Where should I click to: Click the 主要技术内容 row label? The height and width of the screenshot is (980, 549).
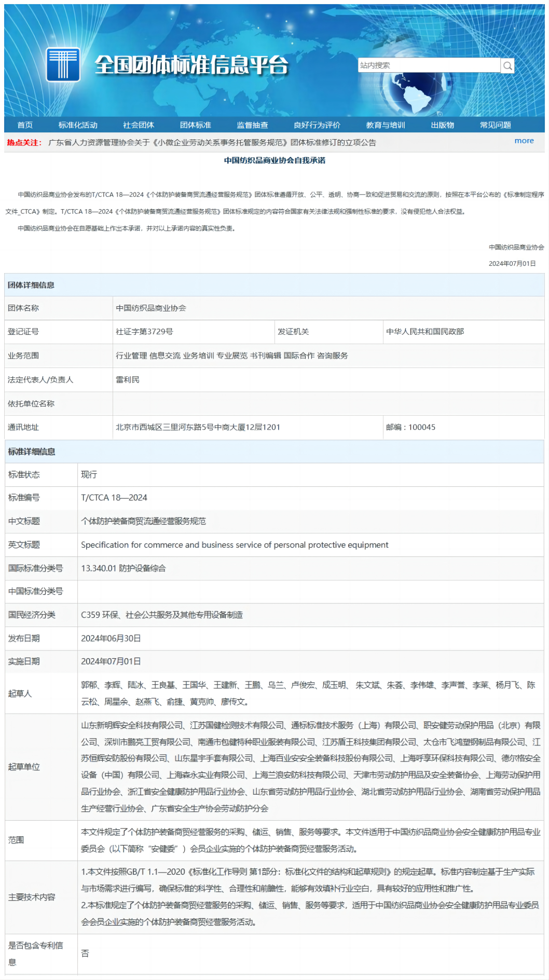(x=32, y=897)
